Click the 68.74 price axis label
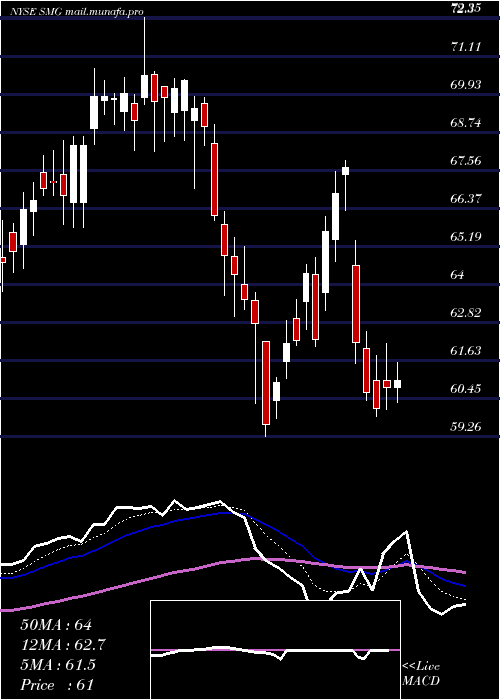Image resolution: width=500 pixels, height=700 pixels. (x=466, y=122)
